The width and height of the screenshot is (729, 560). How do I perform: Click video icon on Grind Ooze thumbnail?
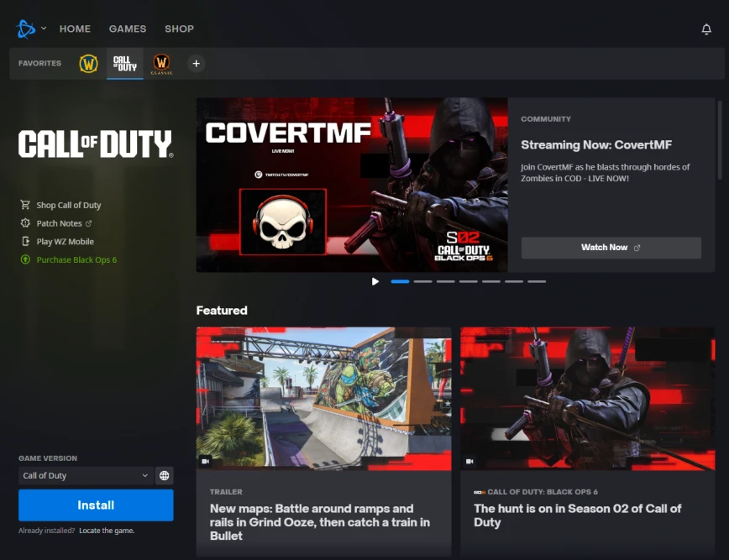(206, 461)
